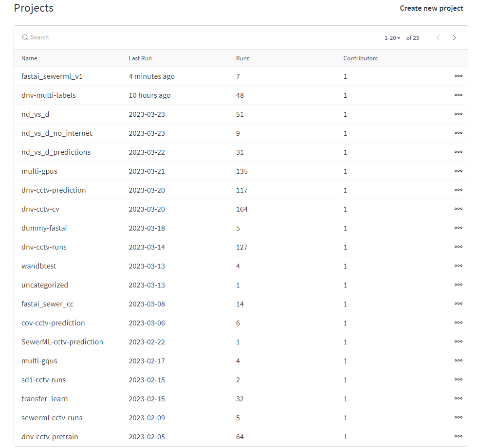
Task: Open three-dot menu for dummy-fastai
Action: pos(458,228)
